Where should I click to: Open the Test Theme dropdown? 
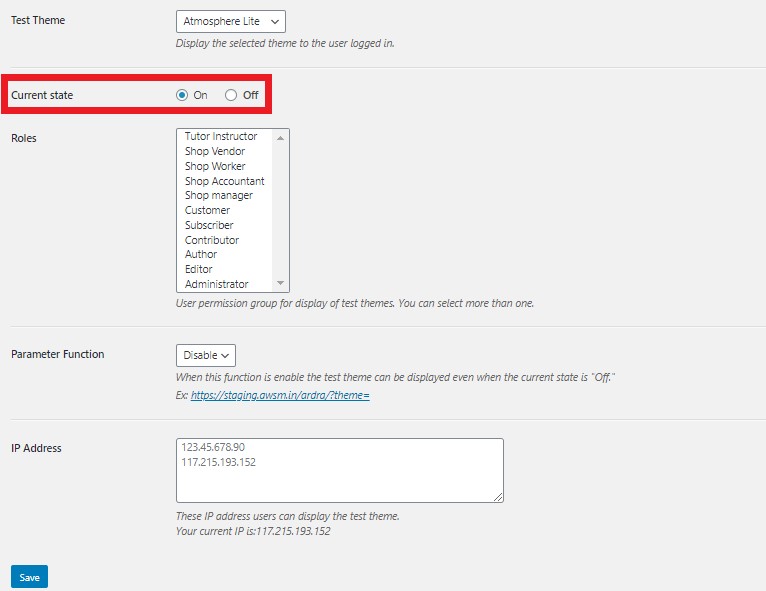point(230,21)
